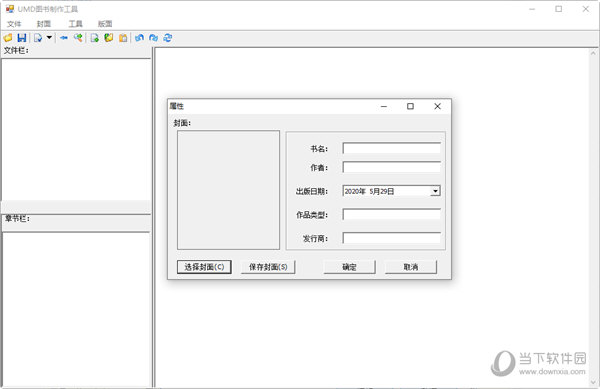
Task: Open the 版面 menu
Action: tap(105, 24)
